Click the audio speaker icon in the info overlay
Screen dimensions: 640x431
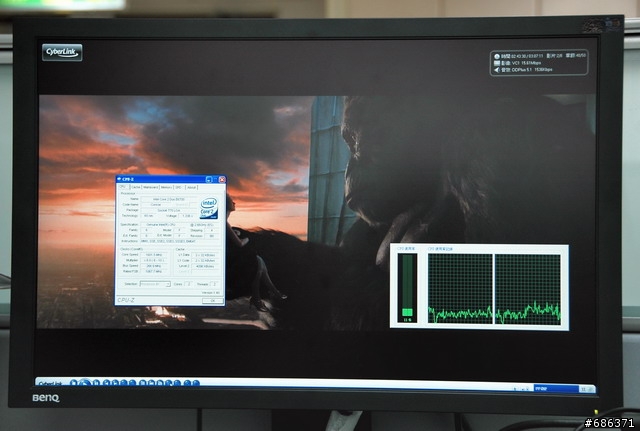[497, 70]
